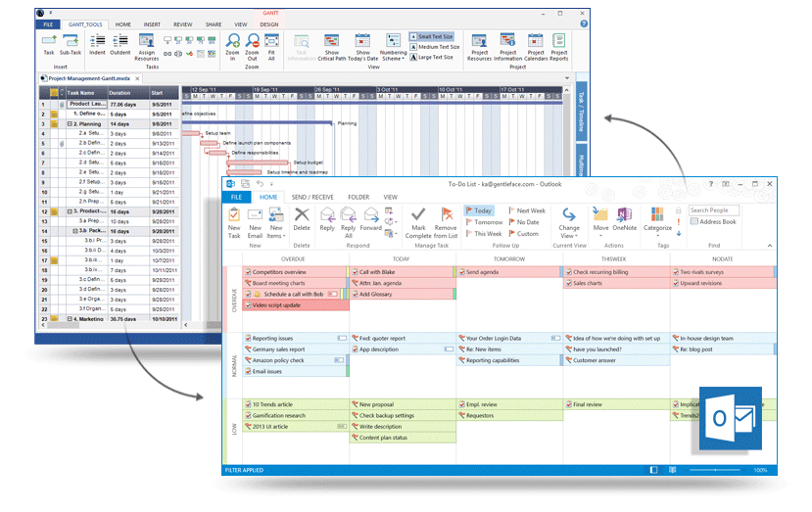
Task: Show Today's Date in Gantt view
Action: pyautogui.click(x=362, y=47)
